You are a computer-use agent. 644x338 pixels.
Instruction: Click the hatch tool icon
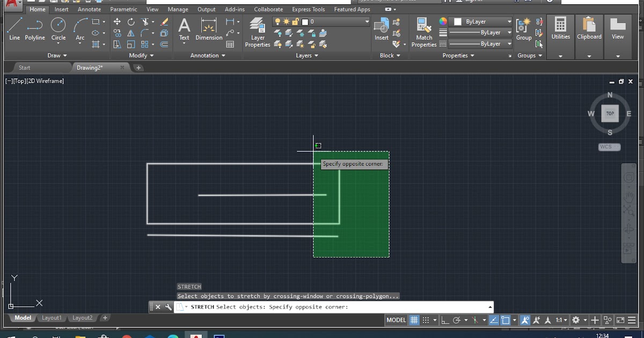pyautogui.click(x=96, y=45)
